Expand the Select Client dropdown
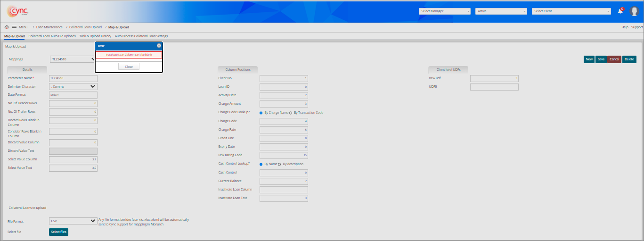The width and height of the screenshot is (644, 241). (x=571, y=11)
